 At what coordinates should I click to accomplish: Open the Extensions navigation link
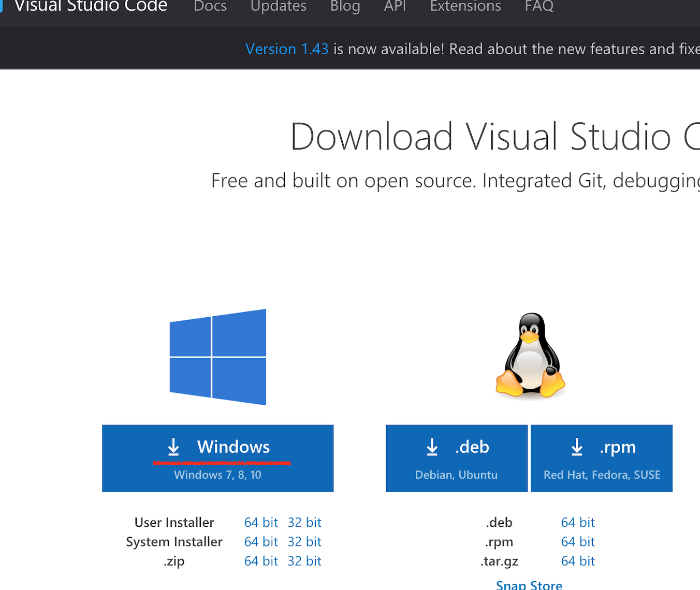(x=465, y=7)
